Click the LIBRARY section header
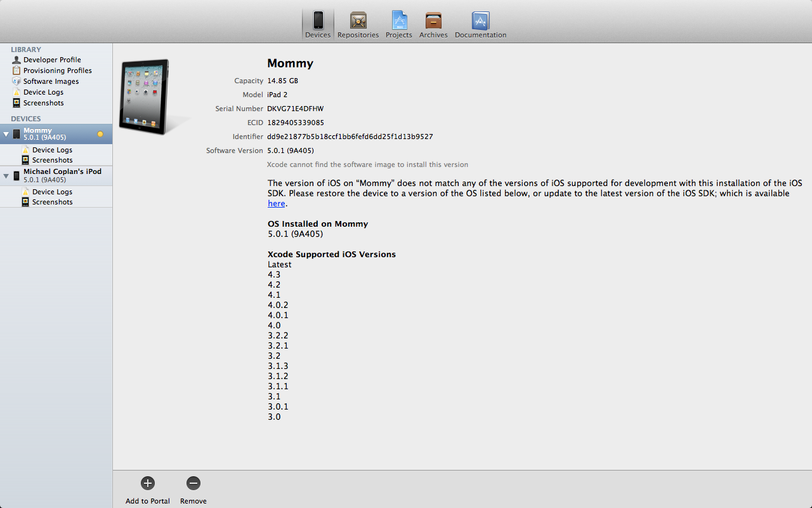This screenshot has height=508, width=812. (x=26, y=50)
